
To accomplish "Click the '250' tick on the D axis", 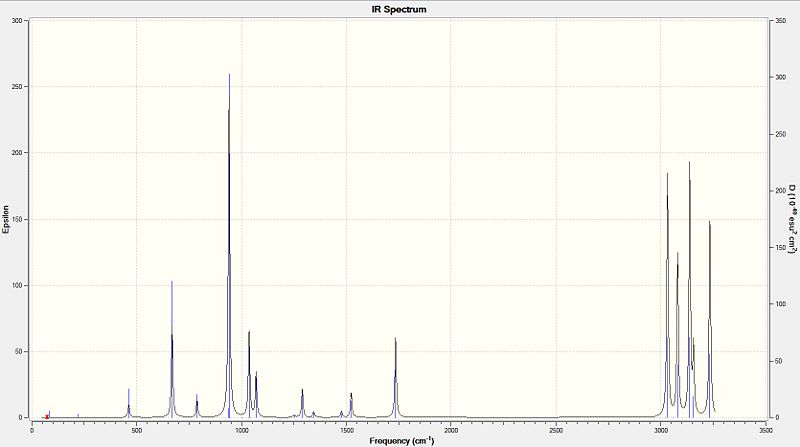I will pos(780,134).
